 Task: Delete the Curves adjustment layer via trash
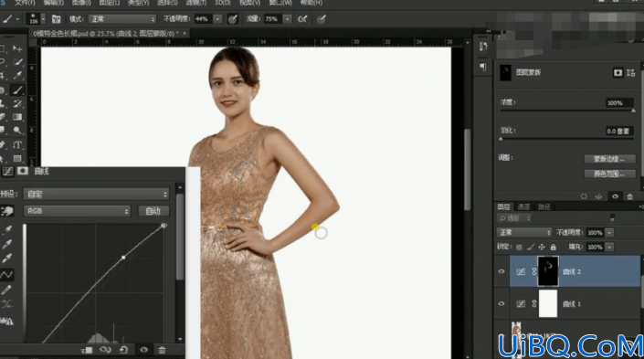[x=162, y=350]
